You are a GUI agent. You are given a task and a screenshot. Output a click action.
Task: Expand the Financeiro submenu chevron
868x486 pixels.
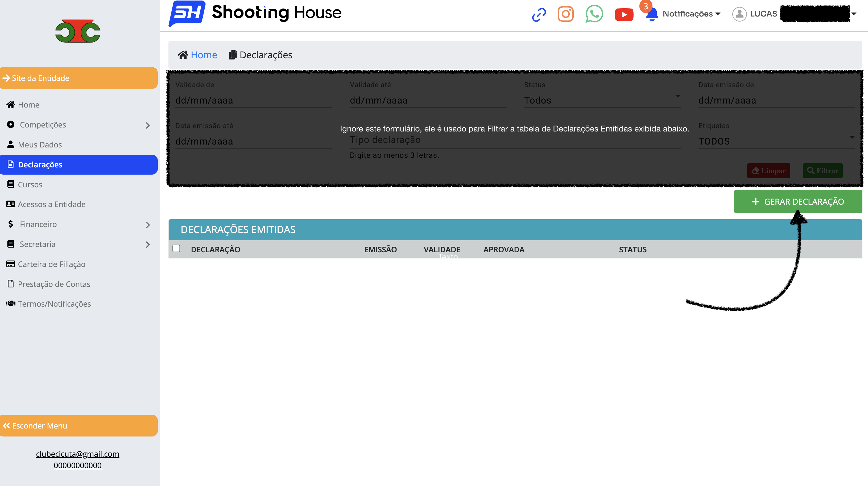pos(148,225)
